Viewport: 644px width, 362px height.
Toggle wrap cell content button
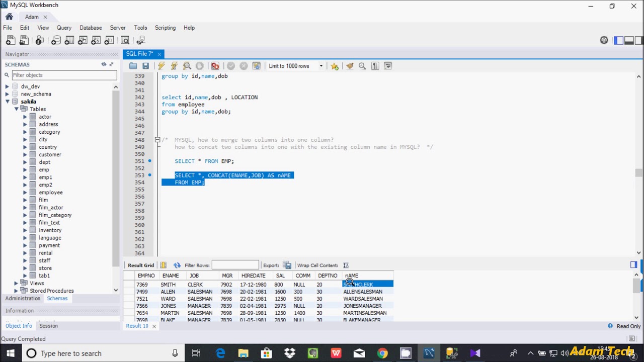pos(346,265)
